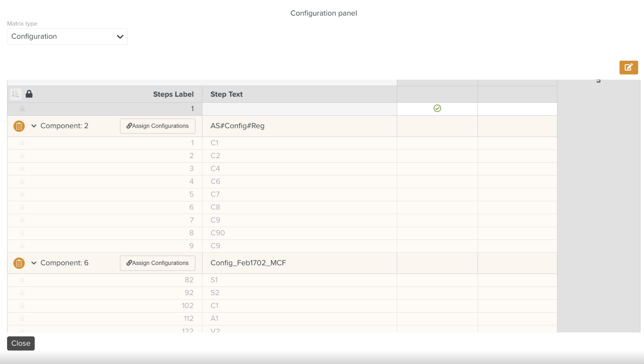Click lock icon of step A1 row
The image size is (644, 364).
(x=22, y=319)
